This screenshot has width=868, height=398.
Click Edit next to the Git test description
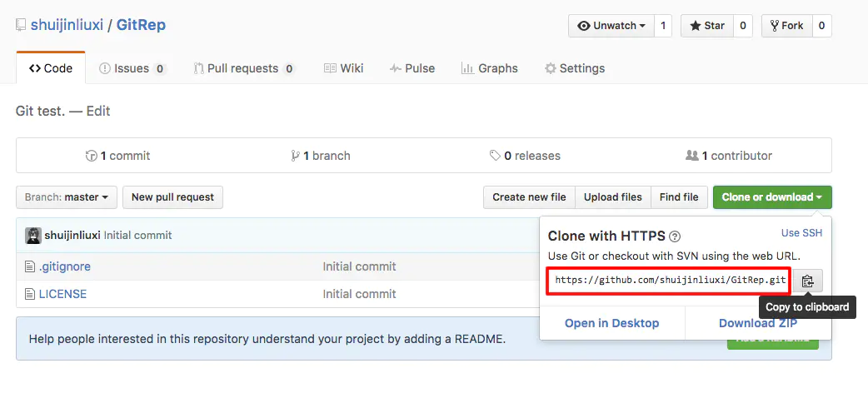tap(98, 112)
